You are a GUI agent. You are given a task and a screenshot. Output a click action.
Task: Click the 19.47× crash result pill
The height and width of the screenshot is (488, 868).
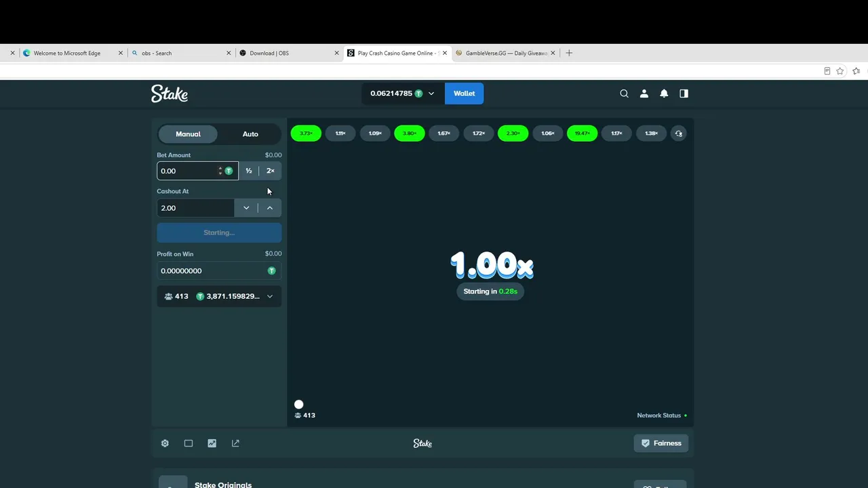click(583, 134)
